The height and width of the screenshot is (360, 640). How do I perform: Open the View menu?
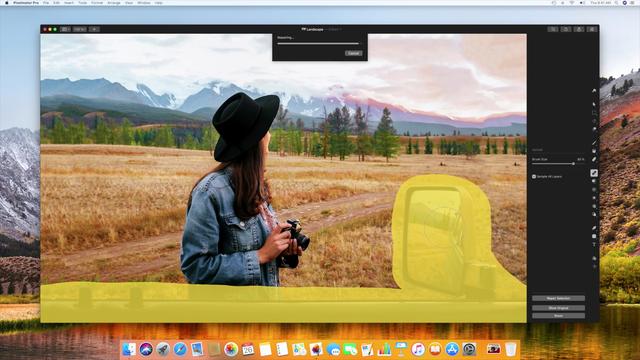coord(129,3)
